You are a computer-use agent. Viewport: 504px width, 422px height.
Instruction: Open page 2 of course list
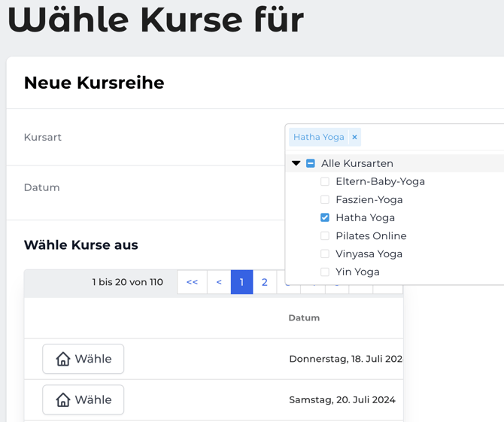(x=264, y=282)
